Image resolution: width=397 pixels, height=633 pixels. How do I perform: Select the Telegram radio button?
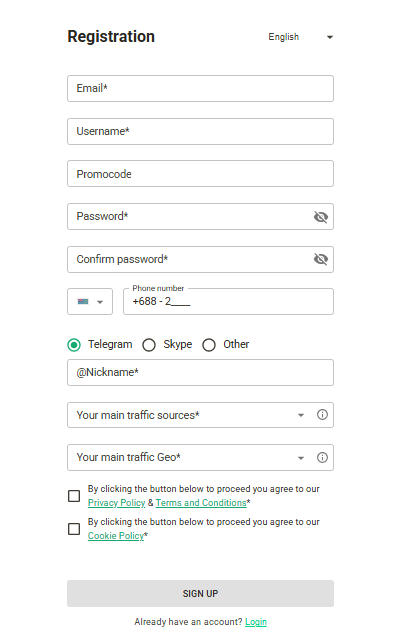point(74,345)
